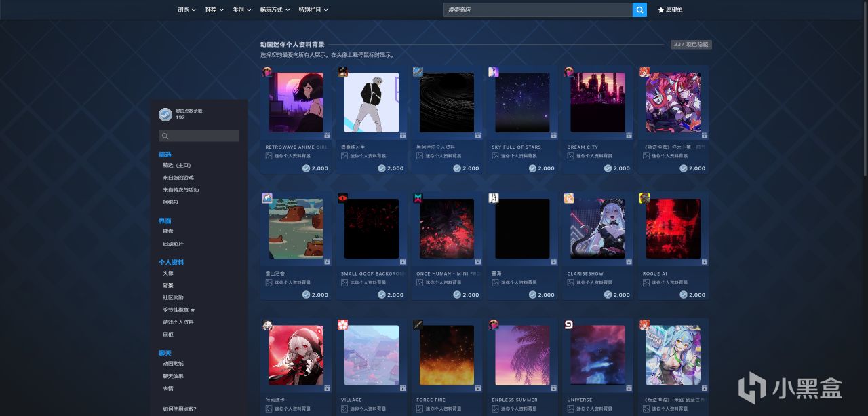The image size is (868, 416).
Task: Click game icon on Dream City card
Action: point(569,72)
